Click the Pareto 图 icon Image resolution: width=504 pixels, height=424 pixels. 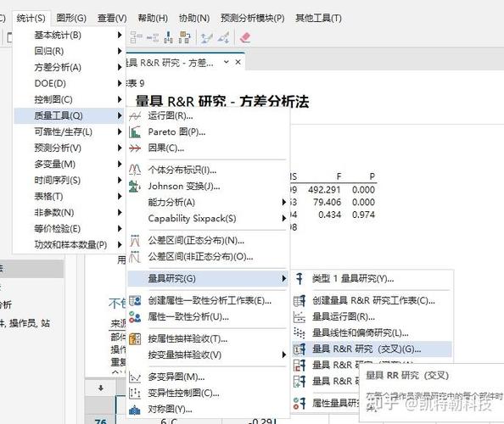tap(135, 132)
